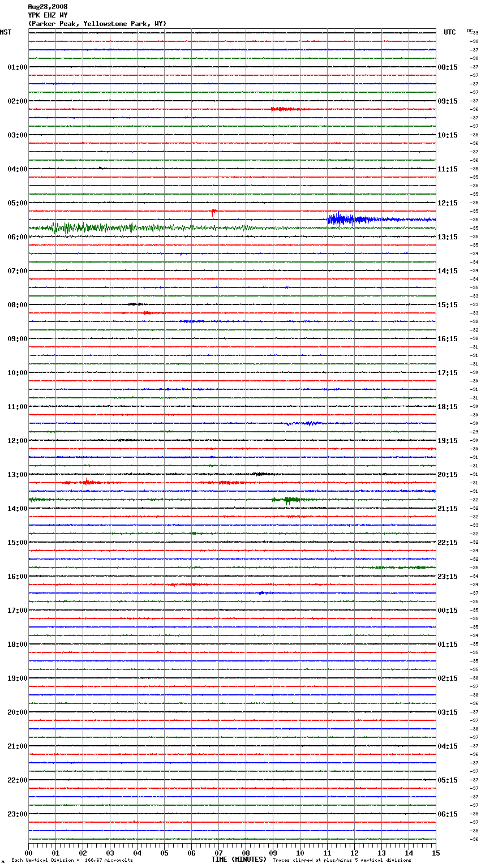
Task: Click the Each Vertical Division microvolts note
Action: click(x=72, y=861)
